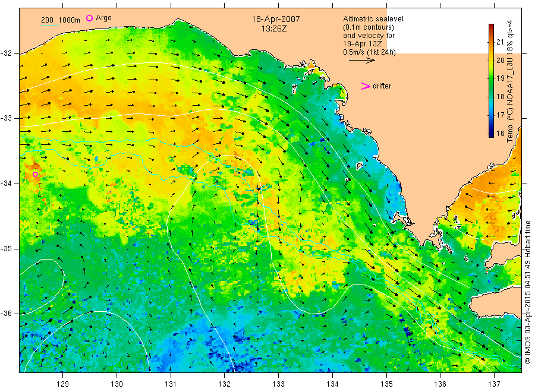Click longitude axis label 137

tap(494, 384)
